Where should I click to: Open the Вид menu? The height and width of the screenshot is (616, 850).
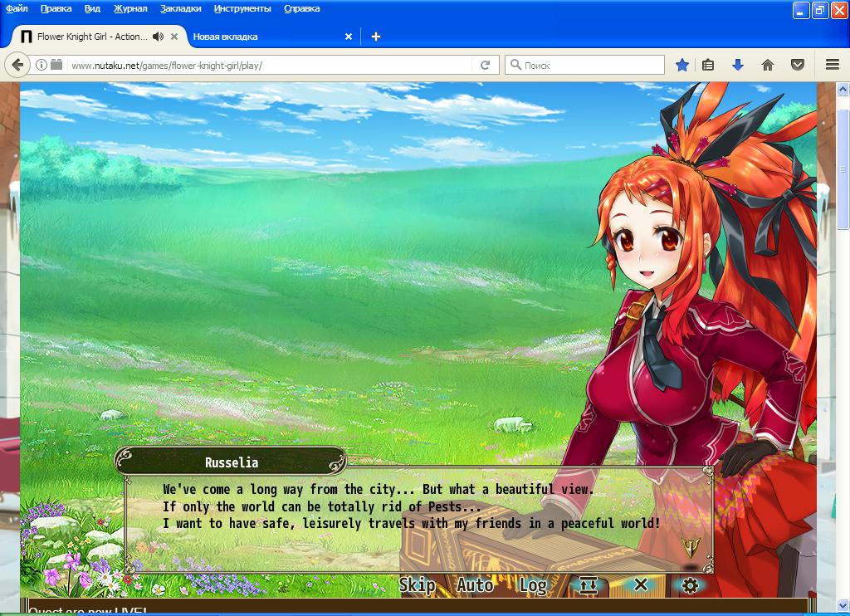click(x=92, y=8)
